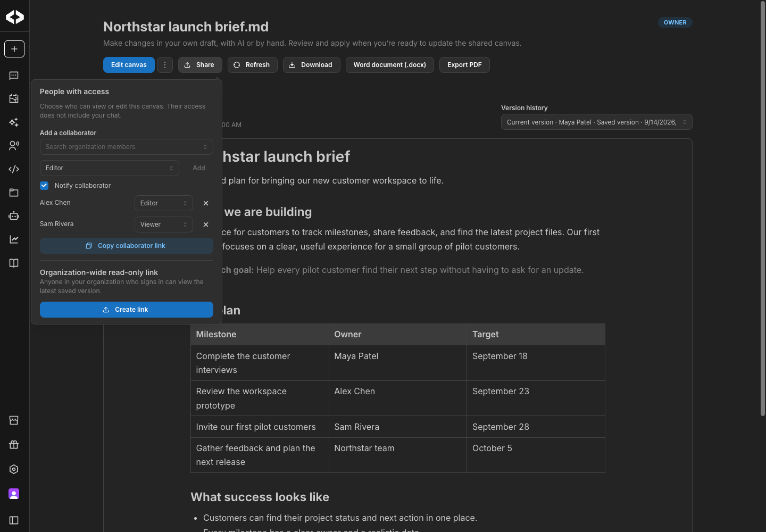Image resolution: width=766 pixels, height=532 pixels.
Task: Open the gift icon in sidebar
Action: tap(14, 445)
